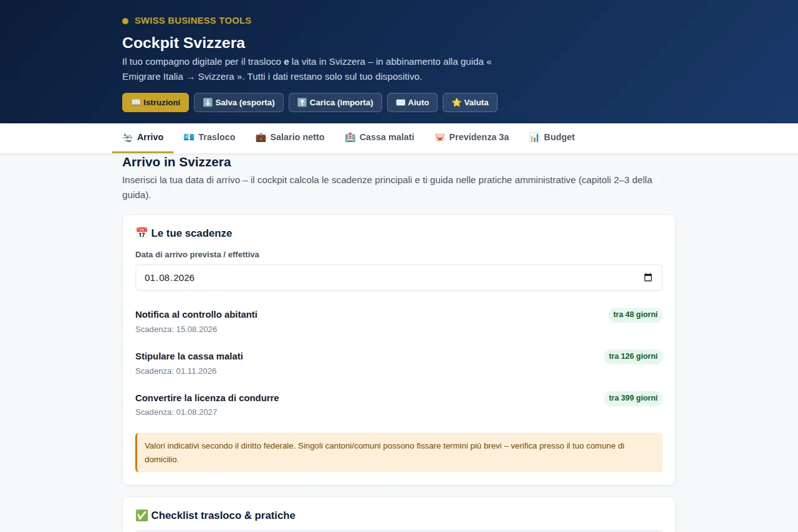Import data with Carica (importa)

335,102
